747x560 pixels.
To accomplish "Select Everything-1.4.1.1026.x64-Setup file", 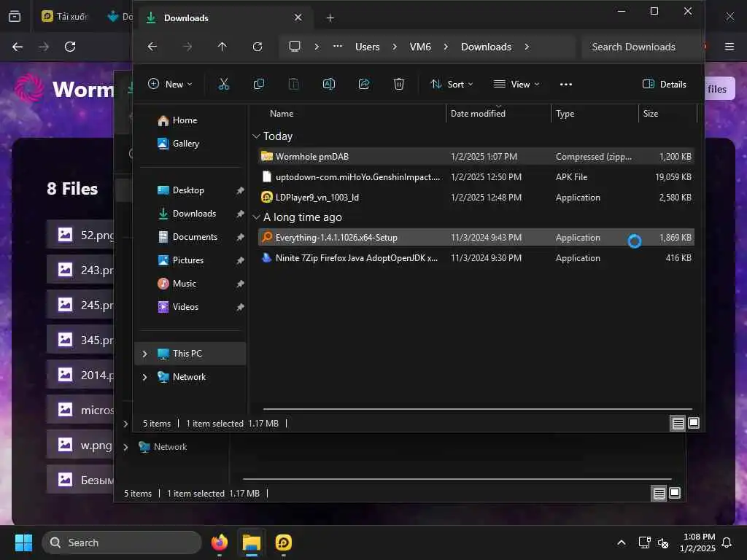I will 476,238.
